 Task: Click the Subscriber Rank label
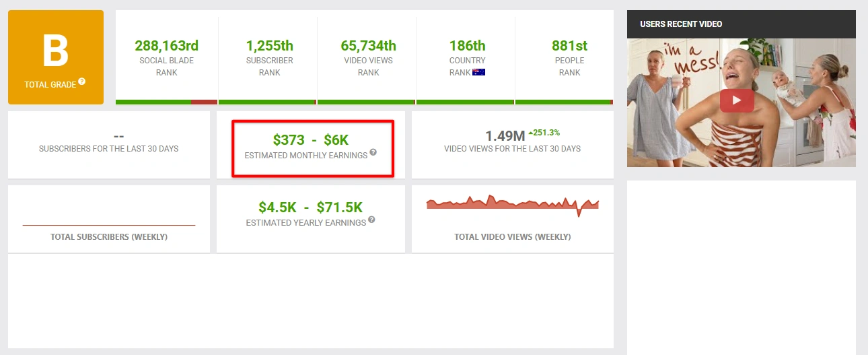click(270, 66)
